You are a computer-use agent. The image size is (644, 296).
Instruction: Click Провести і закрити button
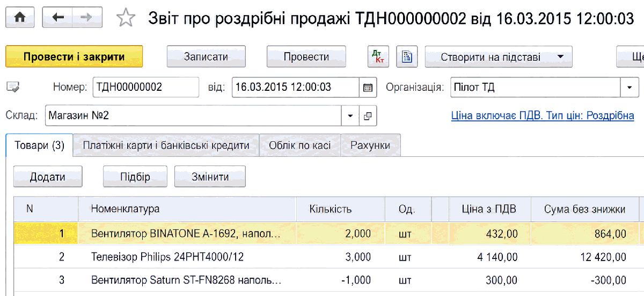point(74,56)
